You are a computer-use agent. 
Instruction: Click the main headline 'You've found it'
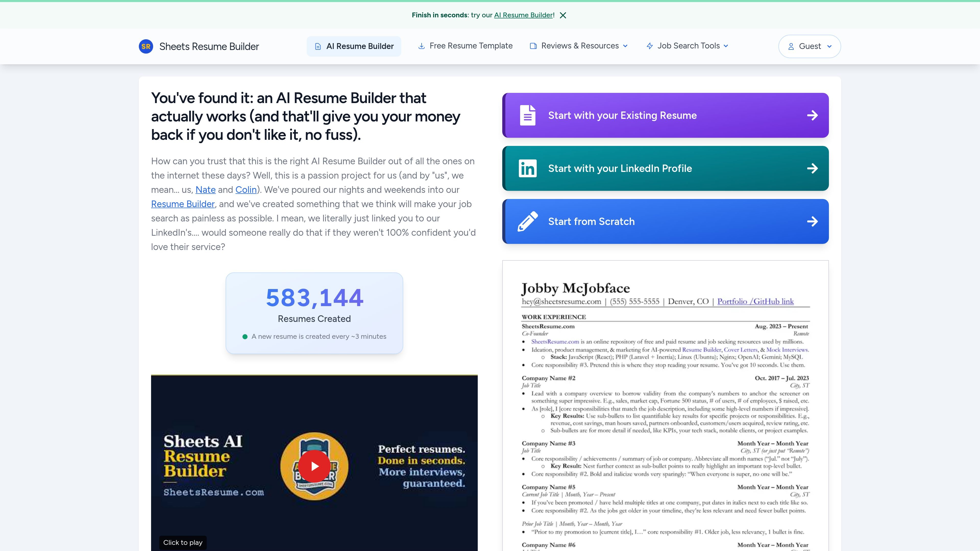[x=305, y=116]
